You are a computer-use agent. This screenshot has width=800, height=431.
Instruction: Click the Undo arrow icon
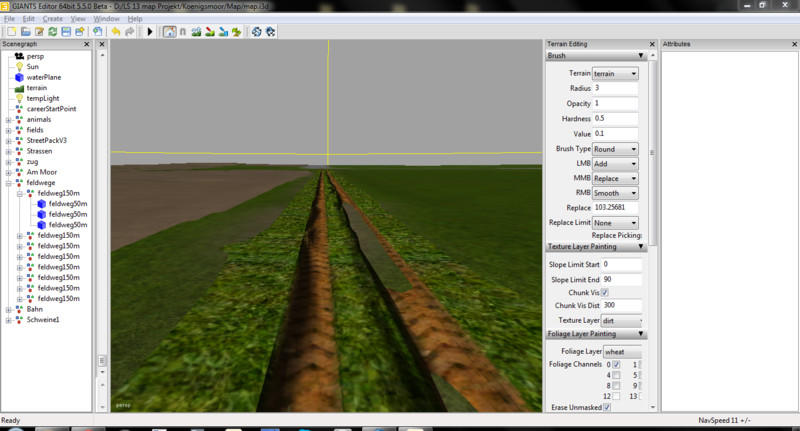pos(116,32)
